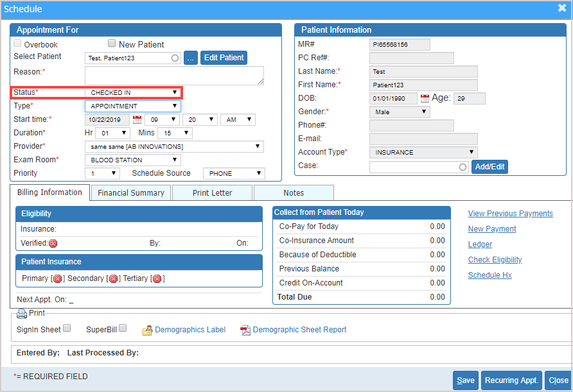Image resolution: width=573 pixels, height=392 pixels.
Task: Click the Demographic Sheet Report PDF icon
Action: pos(245,330)
